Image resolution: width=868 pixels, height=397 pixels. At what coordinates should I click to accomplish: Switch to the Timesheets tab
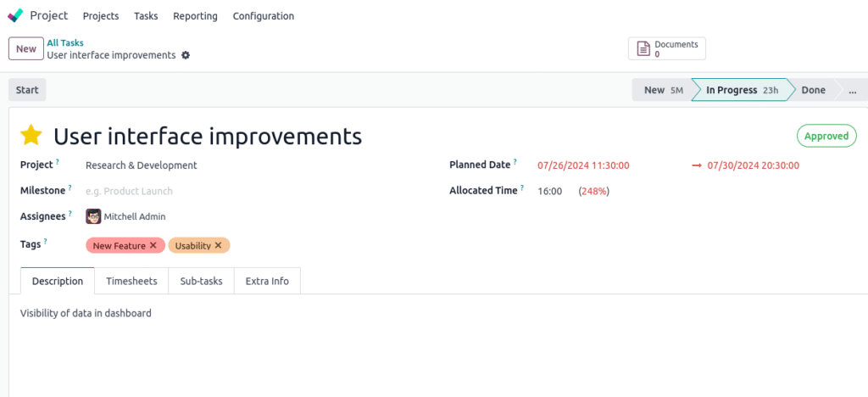pos(131,281)
